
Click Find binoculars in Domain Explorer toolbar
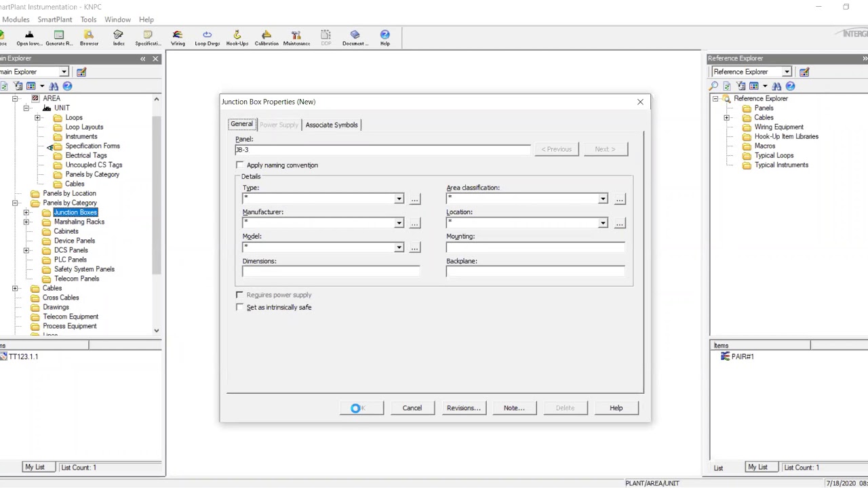pyautogui.click(x=54, y=86)
